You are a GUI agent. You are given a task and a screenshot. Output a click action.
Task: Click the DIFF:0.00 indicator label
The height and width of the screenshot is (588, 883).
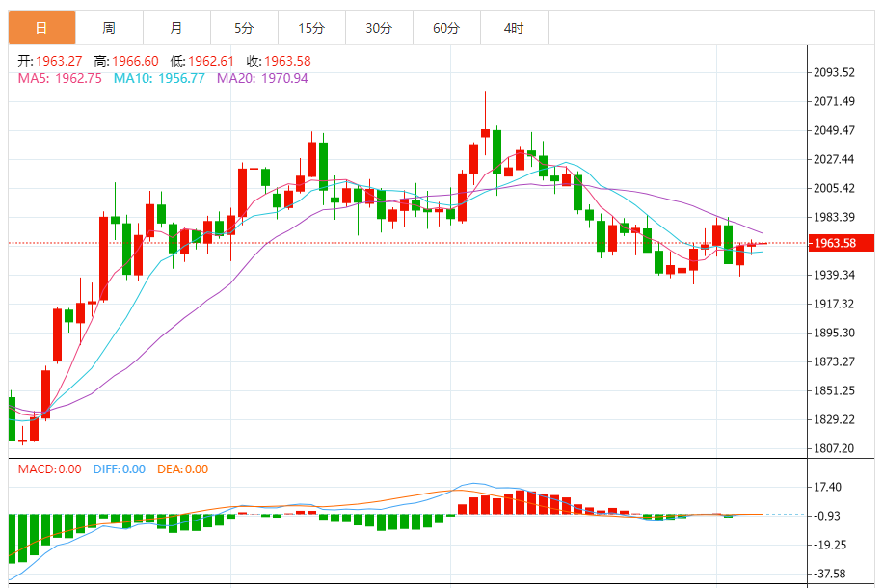(x=120, y=469)
